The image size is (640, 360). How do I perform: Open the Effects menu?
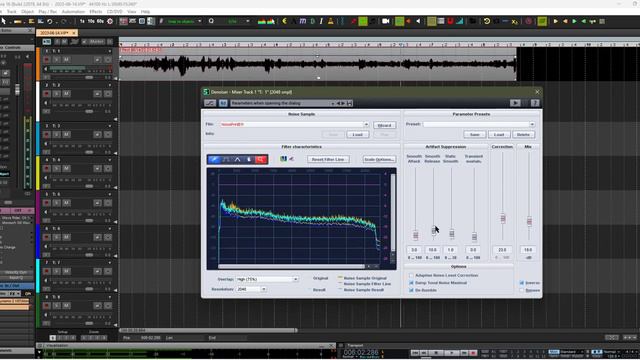tap(96, 11)
